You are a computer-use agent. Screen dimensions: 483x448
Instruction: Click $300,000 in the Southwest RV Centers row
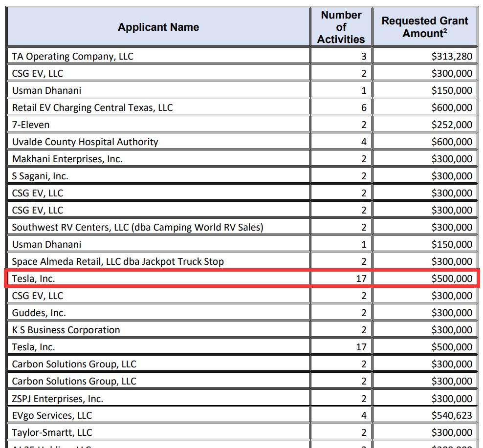pos(425,227)
